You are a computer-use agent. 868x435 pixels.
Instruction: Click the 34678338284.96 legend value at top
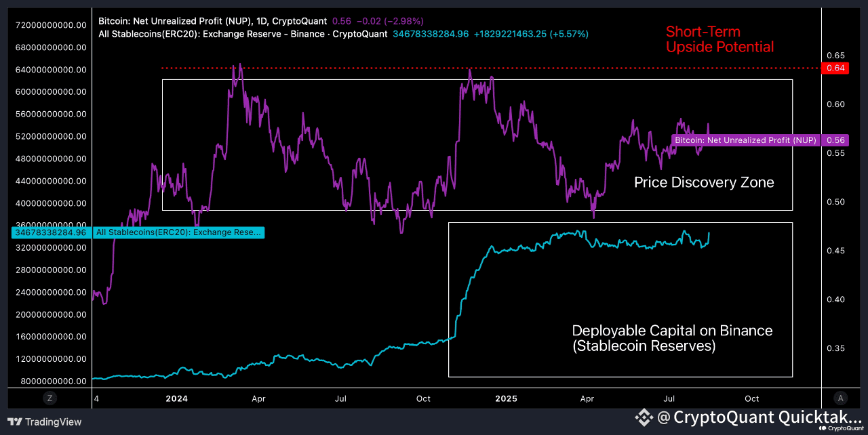(431, 33)
